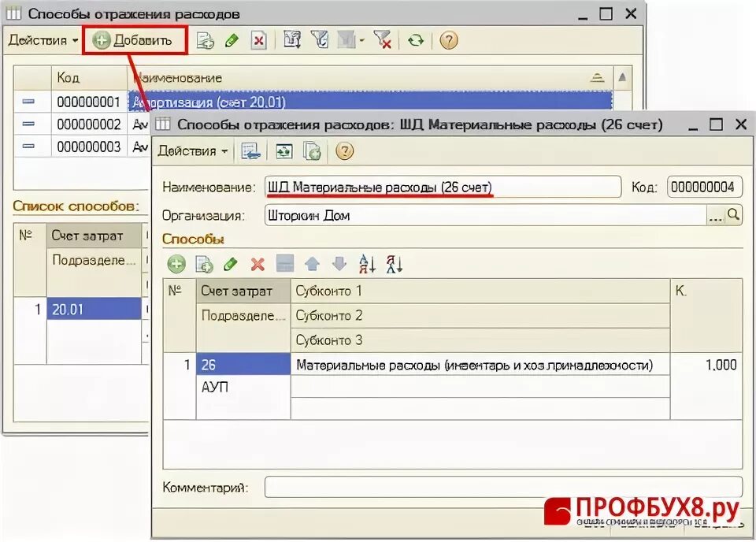Viewport: 756px width, 542px height.
Task: Sort rows ascending with АЯ sort icon
Action: 367,265
